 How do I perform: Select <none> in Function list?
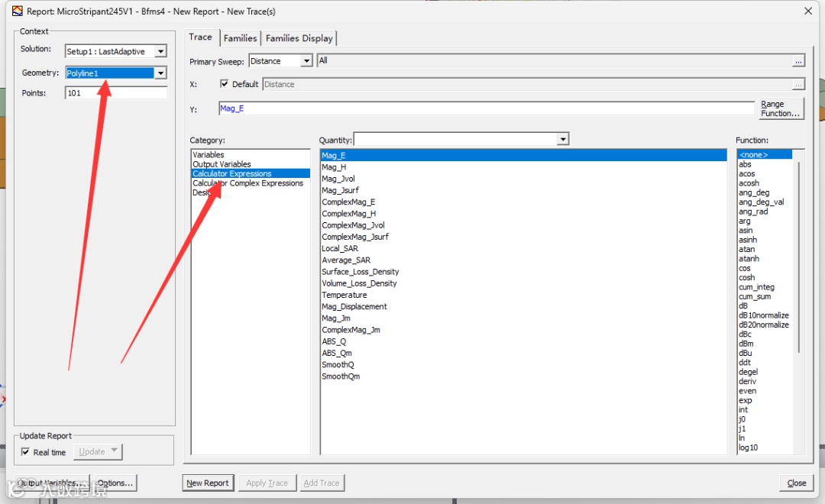pos(765,155)
